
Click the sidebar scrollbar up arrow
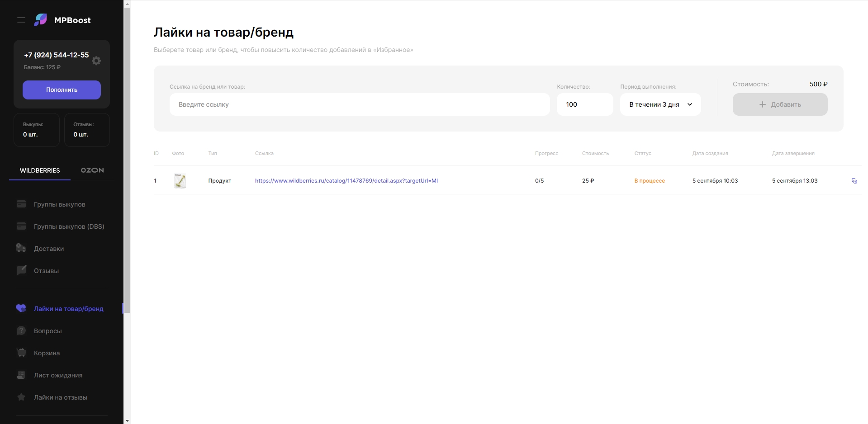(128, 4)
